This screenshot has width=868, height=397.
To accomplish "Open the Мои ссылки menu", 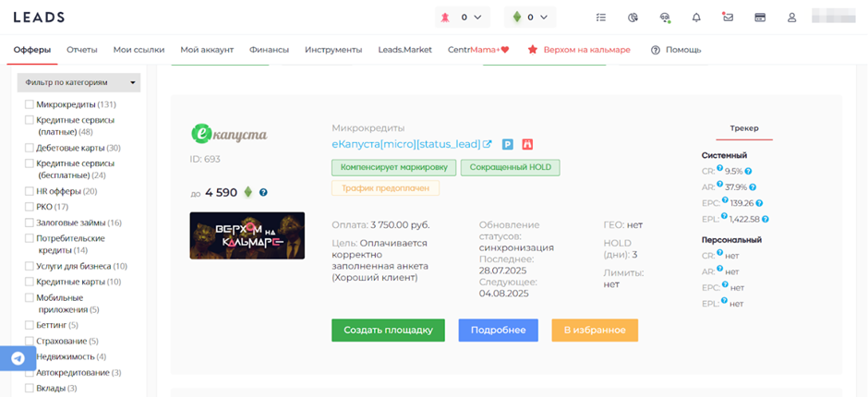I will coord(139,50).
